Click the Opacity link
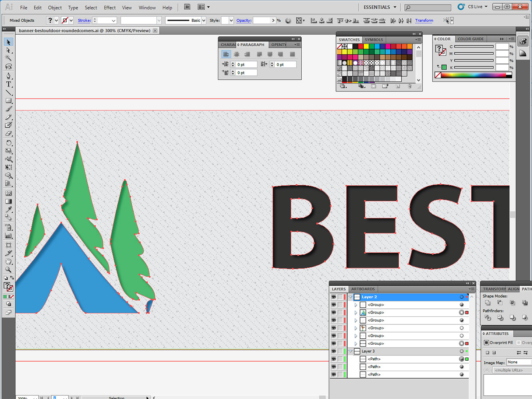The image size is (532, 399). click(244, 20)
